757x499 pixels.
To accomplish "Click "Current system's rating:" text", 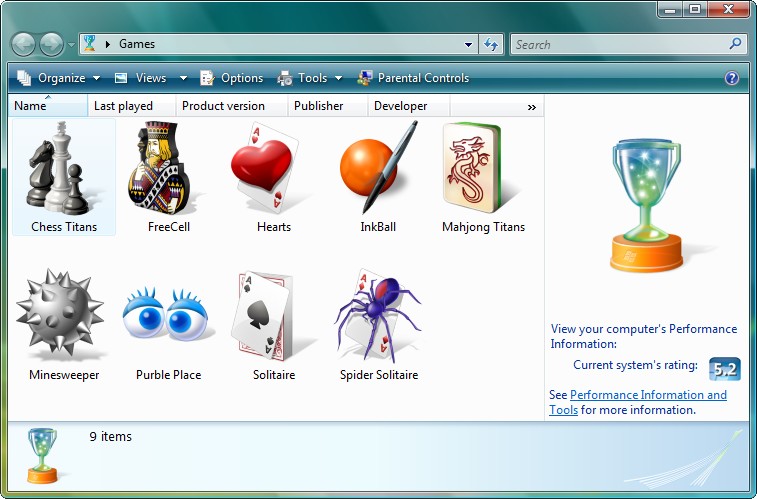I will [x=635, y=365].
